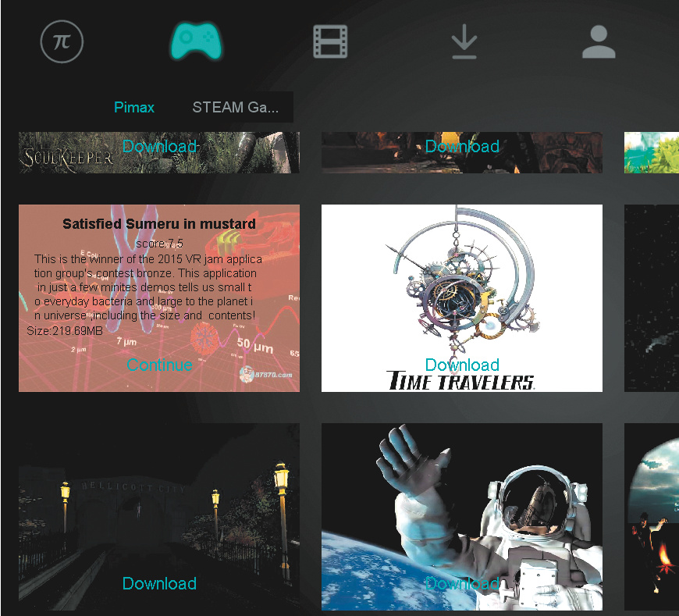679x616 pixels.
Task: Open the Pimax pi home icon
Action: [x=62, y=41]
